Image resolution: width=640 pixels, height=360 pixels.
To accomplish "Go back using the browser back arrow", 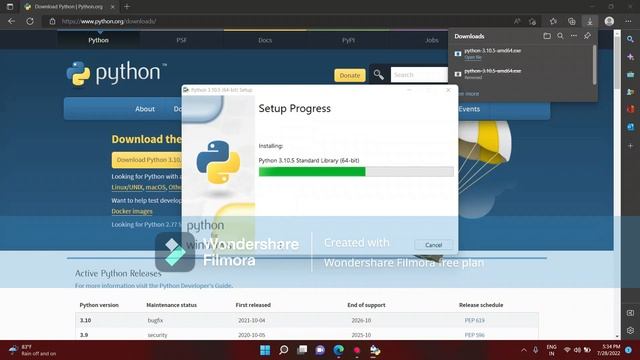I will pos(11,21).
